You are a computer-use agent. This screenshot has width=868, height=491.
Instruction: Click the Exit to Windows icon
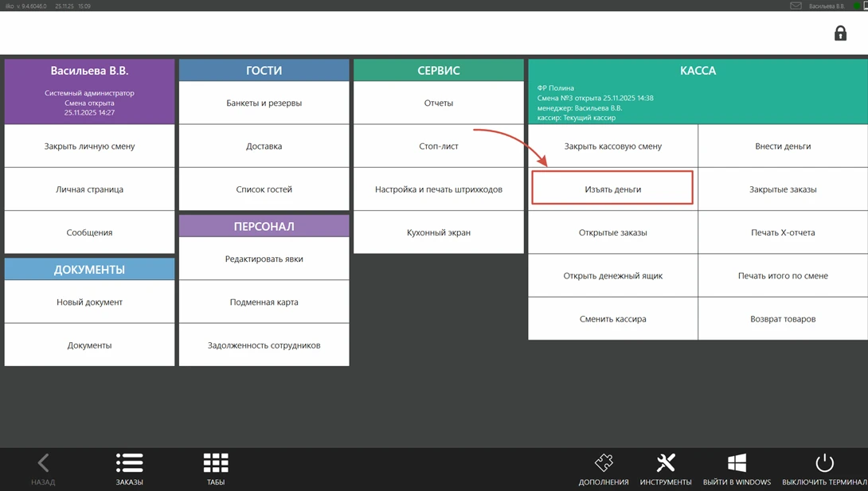[737, 462]
